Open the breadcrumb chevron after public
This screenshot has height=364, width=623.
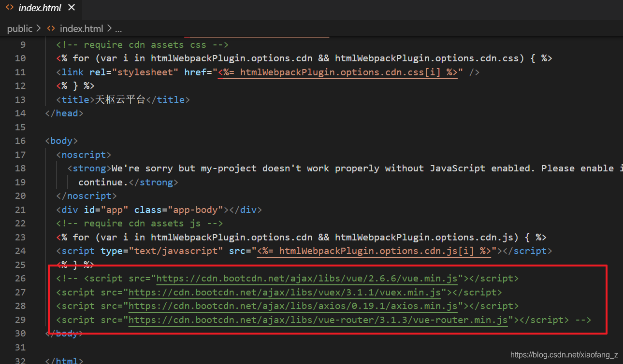click(x=39, y=28)
